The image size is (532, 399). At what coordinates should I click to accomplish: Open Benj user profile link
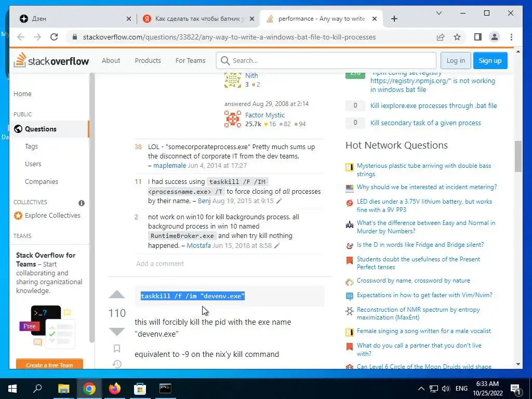click(x=204, y=201)
